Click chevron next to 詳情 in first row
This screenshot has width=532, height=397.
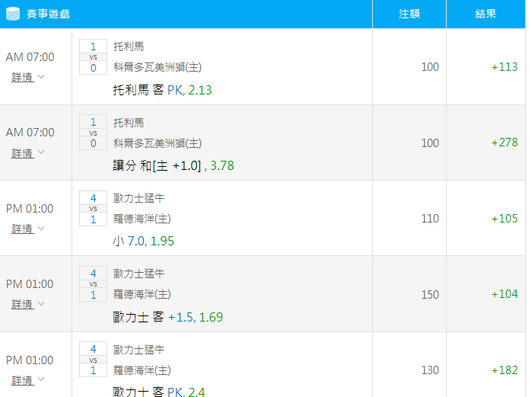pos(41,77)
